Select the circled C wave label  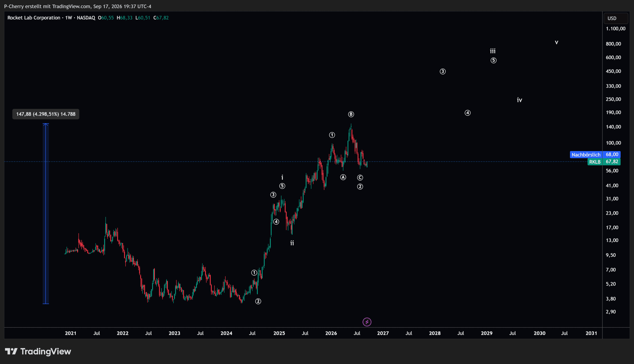(x=360, y=178)
